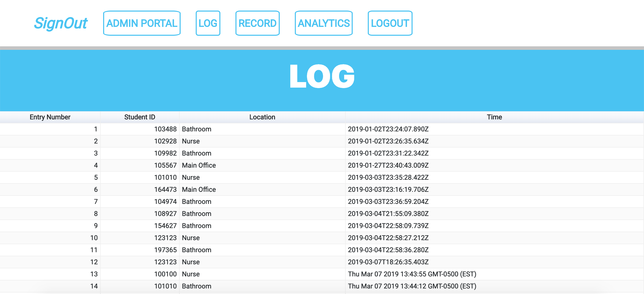Click the Location column header
Viewport: 644px width, 294px height.
pos(262,117)
